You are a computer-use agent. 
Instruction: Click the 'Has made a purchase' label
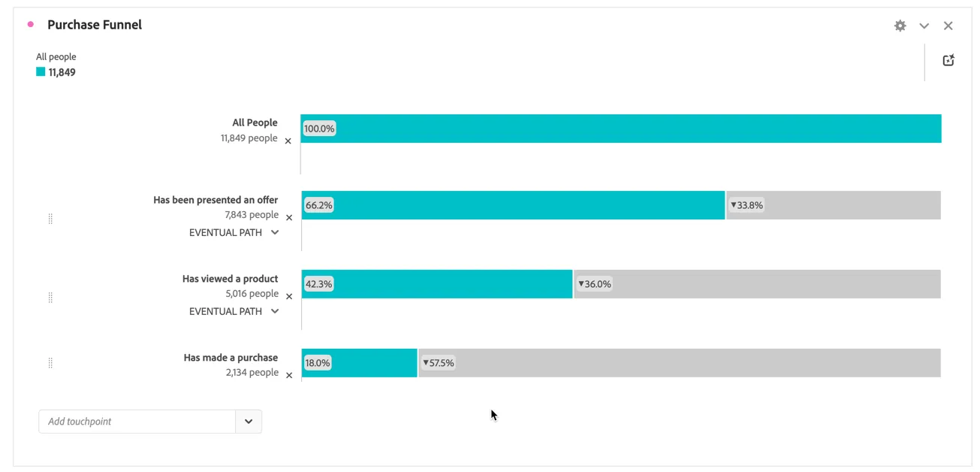[x=231, y=358]
